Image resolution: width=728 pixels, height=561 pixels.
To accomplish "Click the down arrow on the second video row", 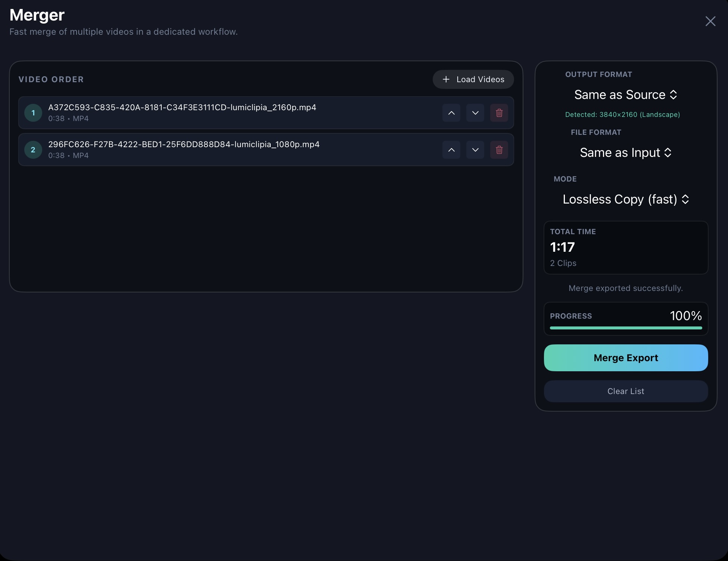I will click(x=475, y=149).
